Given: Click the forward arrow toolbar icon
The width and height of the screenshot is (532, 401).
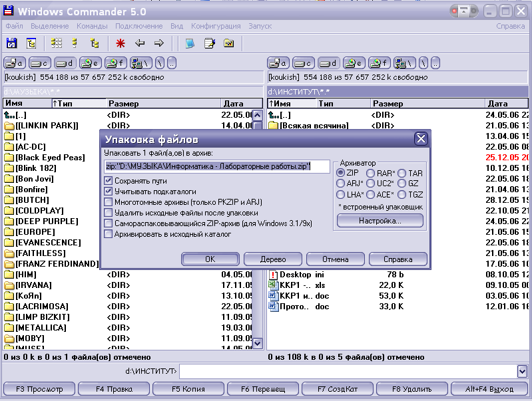Looking at the screenshot, I should (x=159, y=43).
